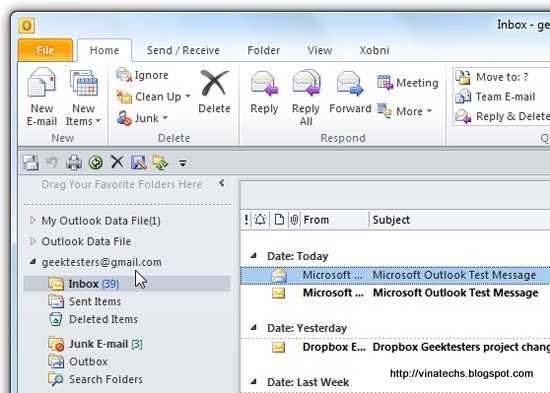Click the Meeting reply button
The image size is (550, 393).
click(x=408, y=83)
